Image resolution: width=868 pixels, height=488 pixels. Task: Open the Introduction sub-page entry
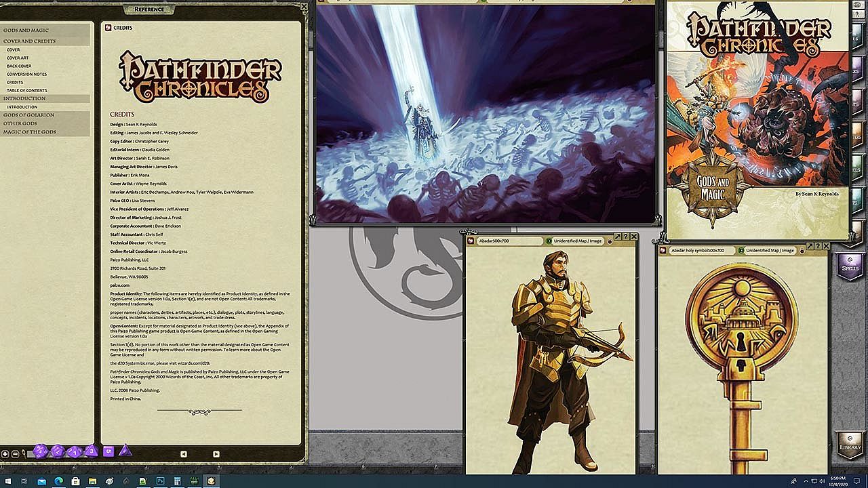pos(22,107)
